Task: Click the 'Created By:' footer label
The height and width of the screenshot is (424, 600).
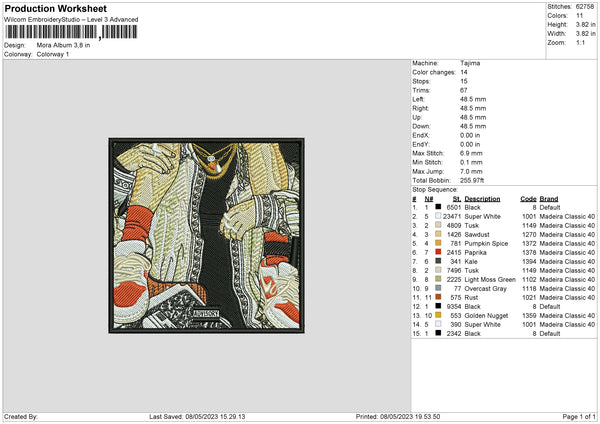Action: pyautogui.click(x=21, y=417)
